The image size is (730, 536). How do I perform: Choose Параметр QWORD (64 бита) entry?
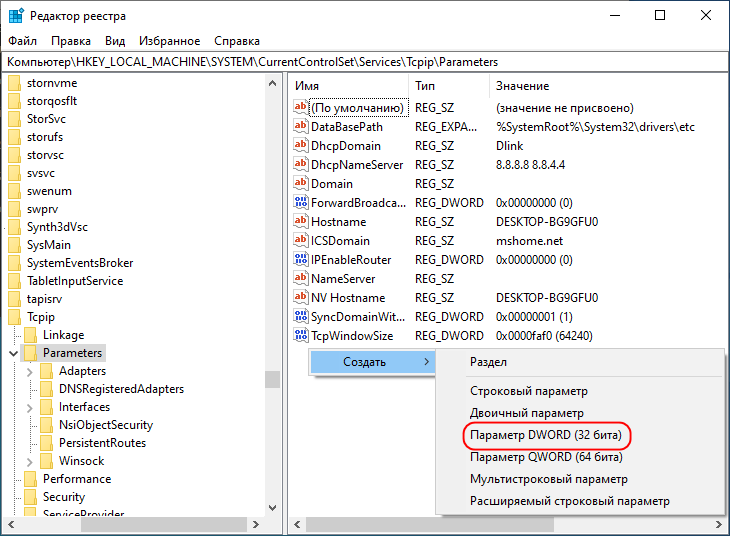pyautogui.click(x=546, y=457)
